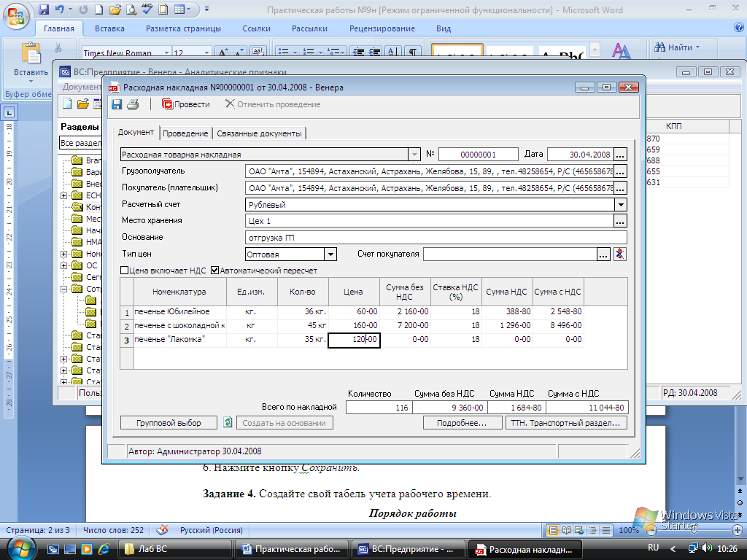Click the volume icon in system tray
The height and width of the screenshot is (560, 747).
pos(707,548)
